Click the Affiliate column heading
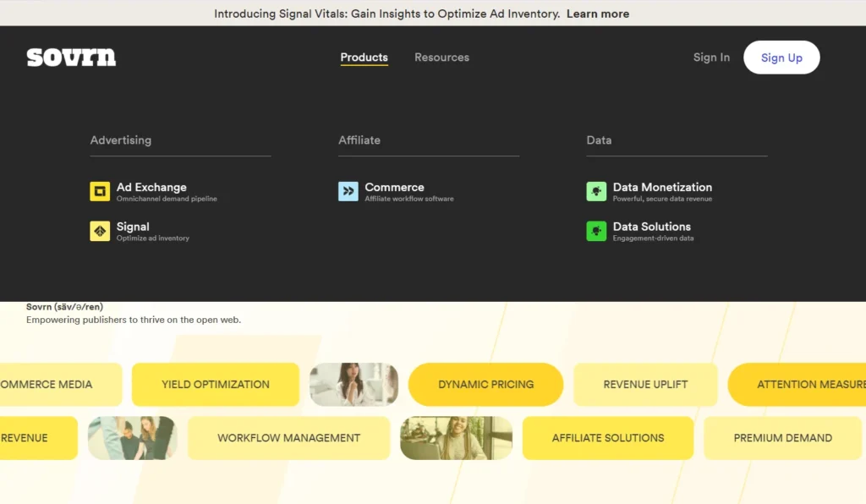The height and width of the screenshot is (504, 866). (x=359, y=140)
